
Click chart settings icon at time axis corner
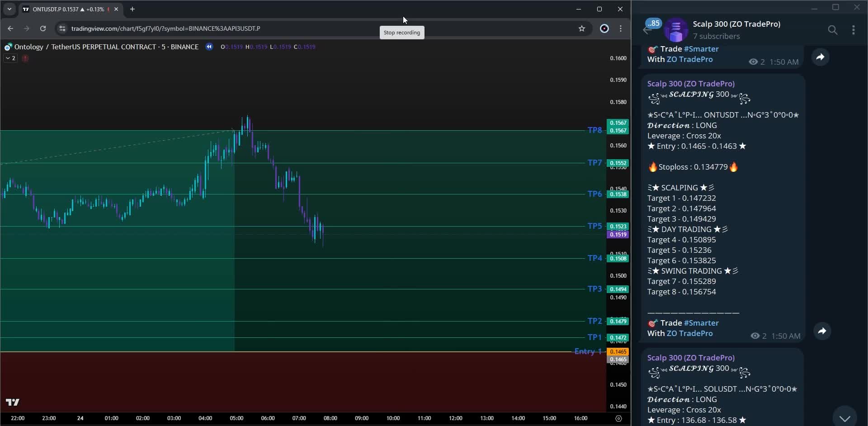point(618,418)
